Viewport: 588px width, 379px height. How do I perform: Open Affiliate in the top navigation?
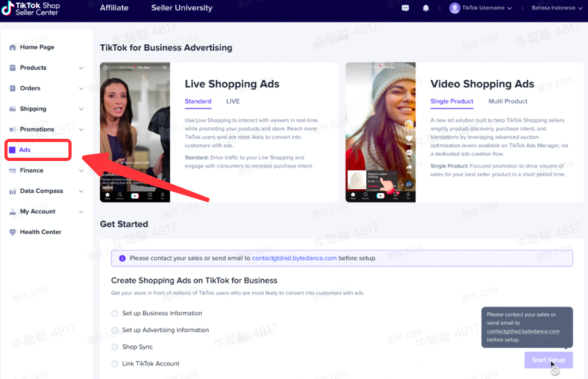coord(114,8)
